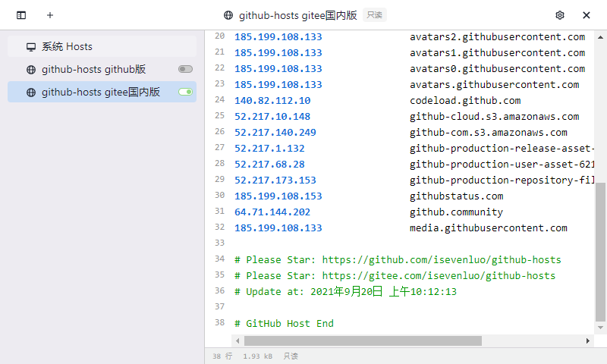Screen dimensions: 607x364
Task: Click media.githubusercontent.com hostname
Action: point(489,227)
